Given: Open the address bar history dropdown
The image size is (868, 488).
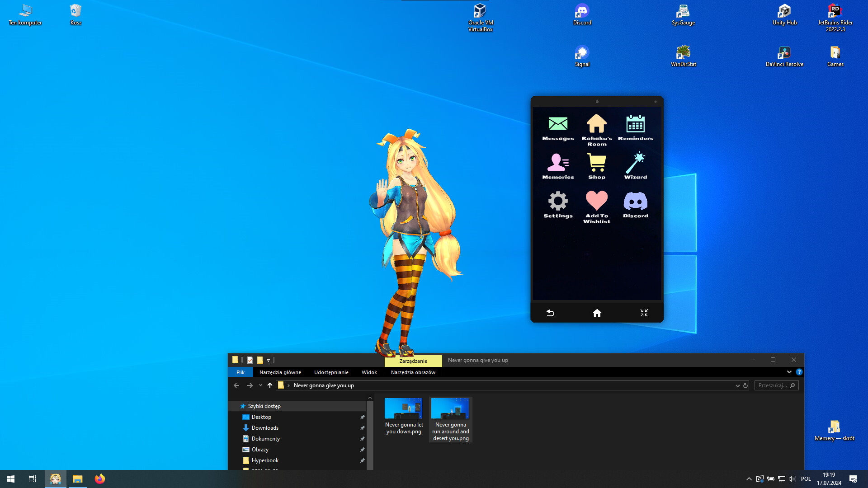Looking at the screenshot, I should tap(737, 385).
